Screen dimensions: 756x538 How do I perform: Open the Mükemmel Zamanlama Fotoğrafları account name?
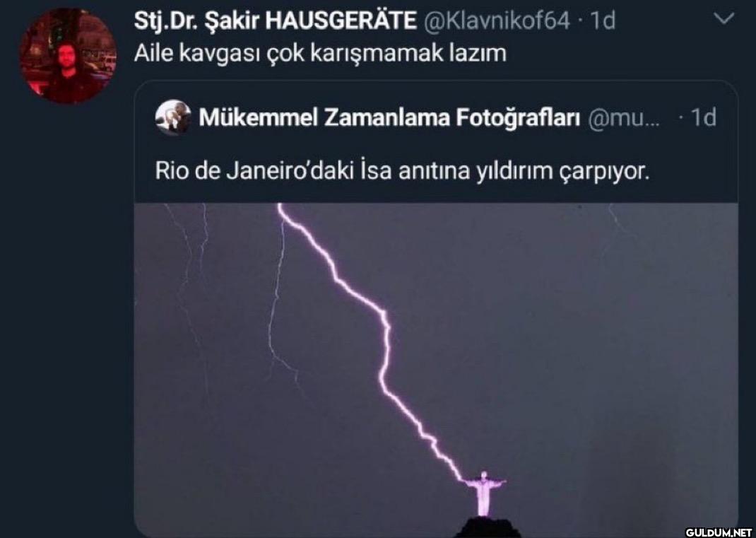coord(389,118)
